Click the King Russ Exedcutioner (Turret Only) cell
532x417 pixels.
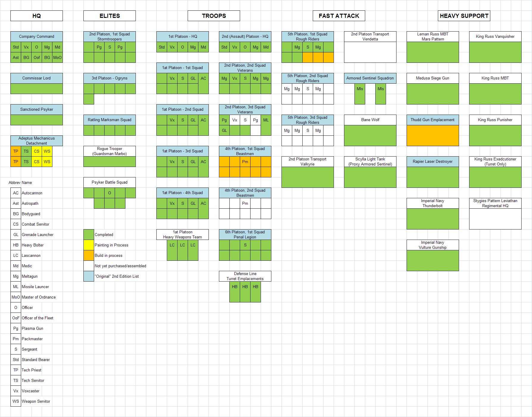[495, 162]
